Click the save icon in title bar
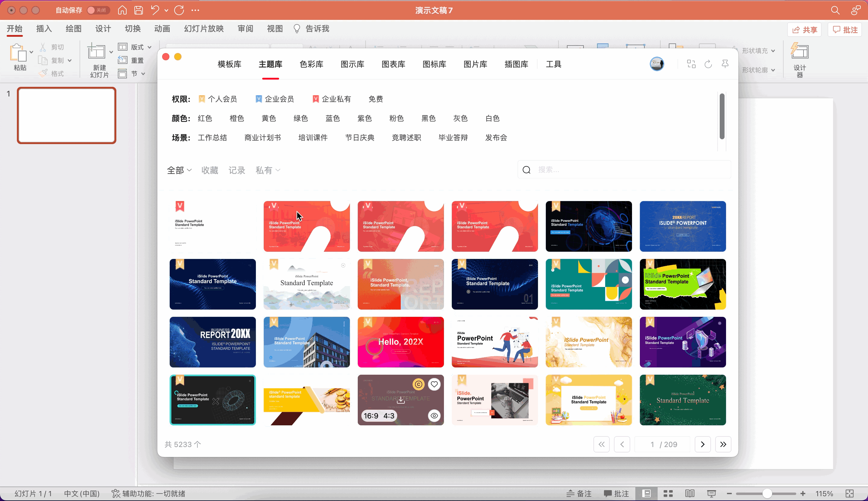This screenshot has width=868, height=501. pyautogui.click(x=139, y=10)
